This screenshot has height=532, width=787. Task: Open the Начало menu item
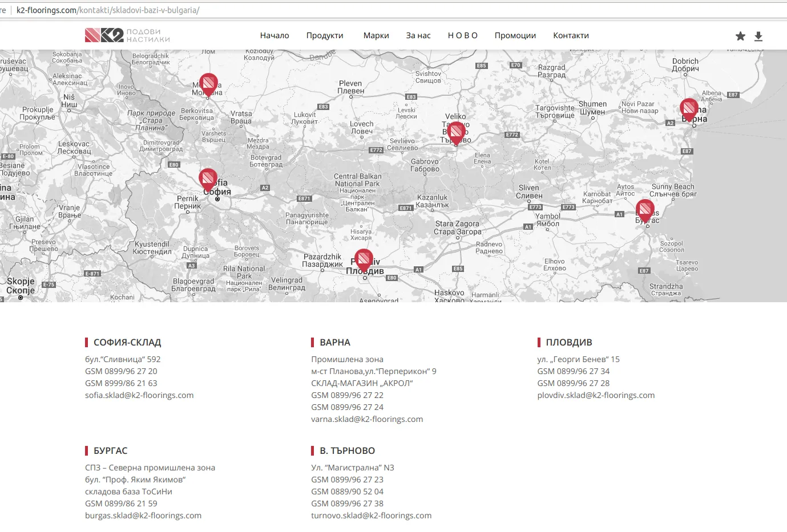click(x=275, y=35)
